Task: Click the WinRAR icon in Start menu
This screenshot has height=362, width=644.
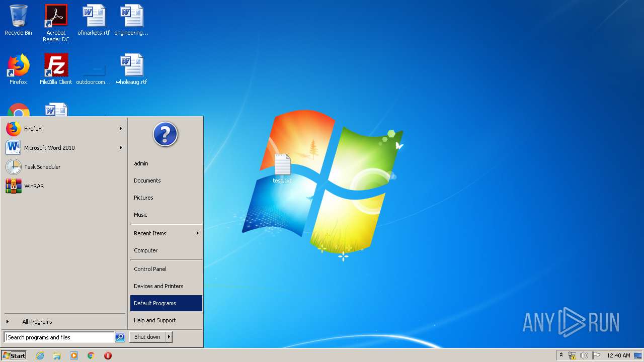Action: point(14,186)
